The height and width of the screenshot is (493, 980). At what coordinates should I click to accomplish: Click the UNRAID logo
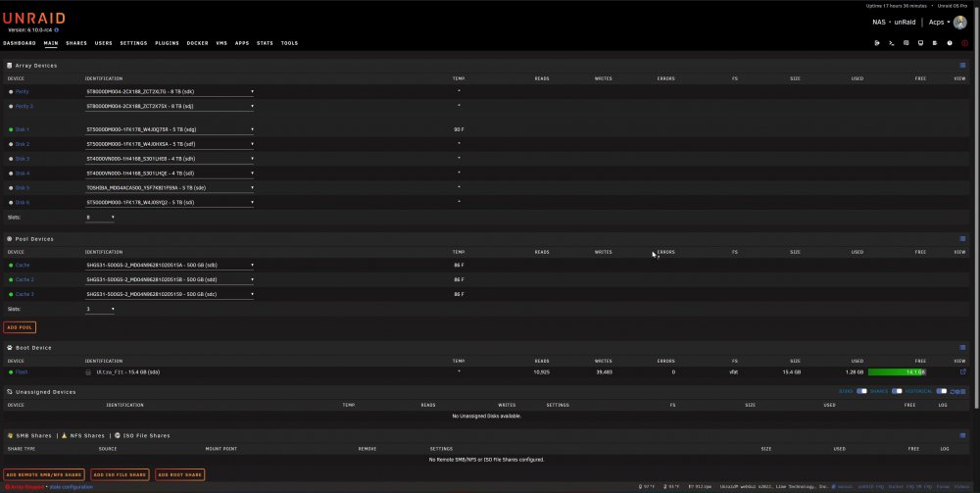click(x=33, y=19)
